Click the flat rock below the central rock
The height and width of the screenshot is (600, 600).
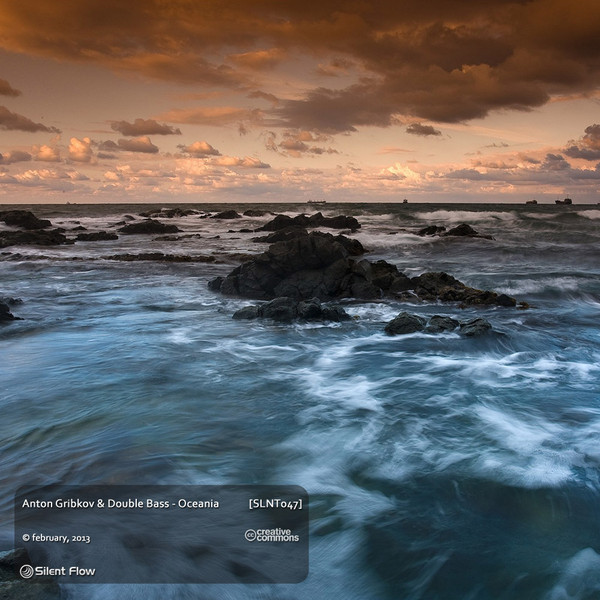click(292, 311)
